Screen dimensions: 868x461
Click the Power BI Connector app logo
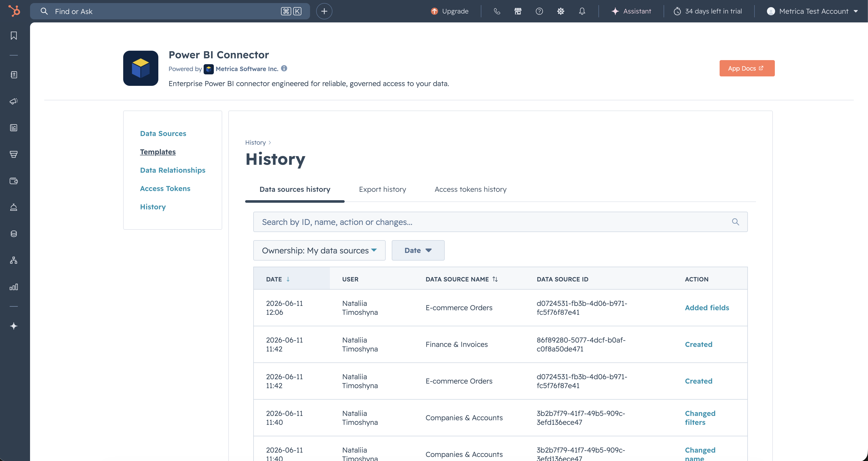click(x=141, y=68)
